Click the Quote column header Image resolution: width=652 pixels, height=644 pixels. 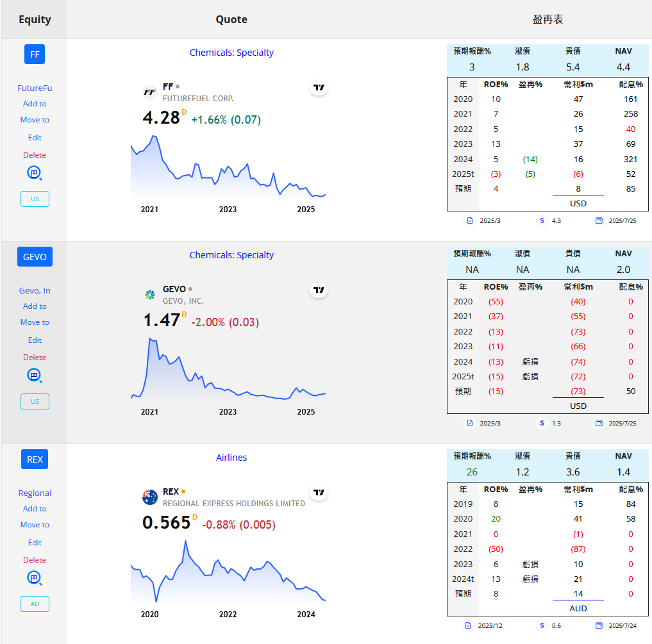click(231, 19)
